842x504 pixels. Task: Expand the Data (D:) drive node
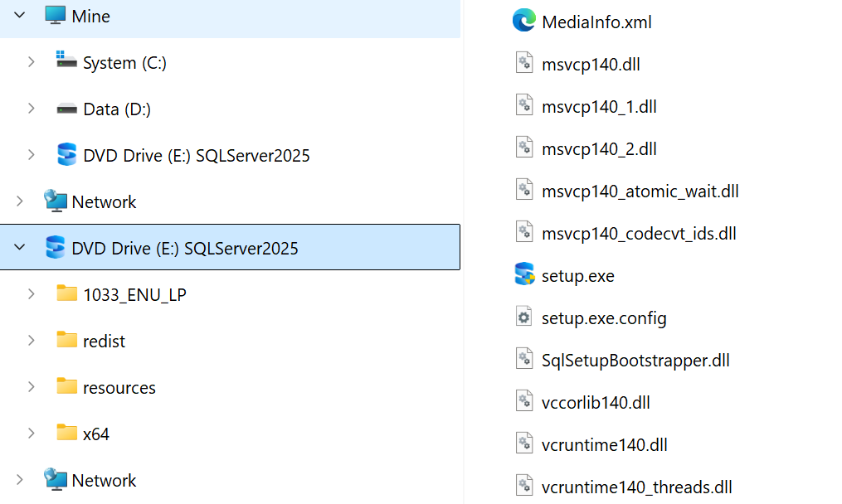tap(31, 109)
